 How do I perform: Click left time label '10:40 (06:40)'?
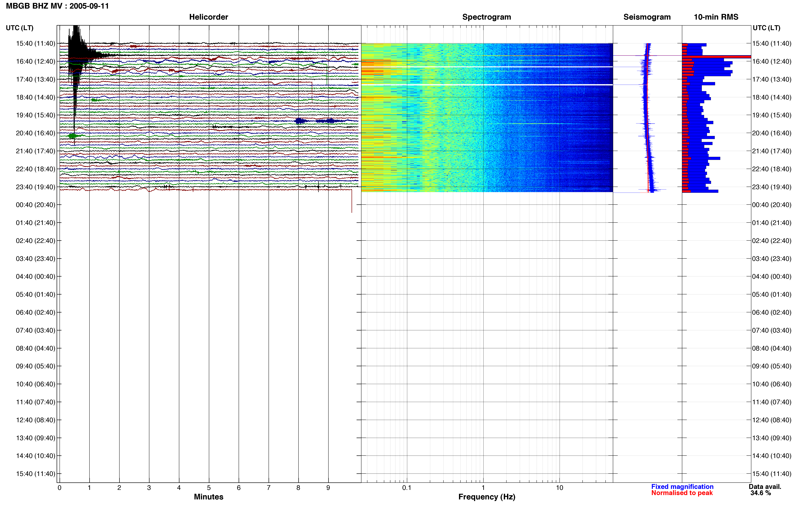36,384
